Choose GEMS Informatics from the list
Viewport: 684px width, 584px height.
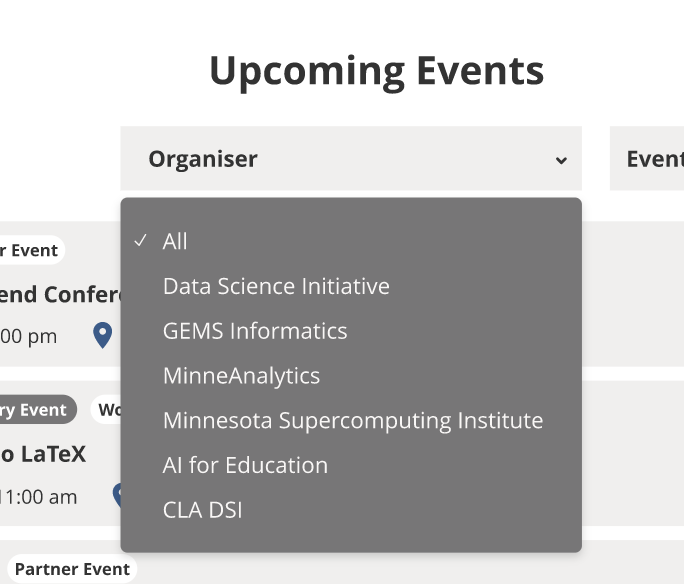coord(255,331)
